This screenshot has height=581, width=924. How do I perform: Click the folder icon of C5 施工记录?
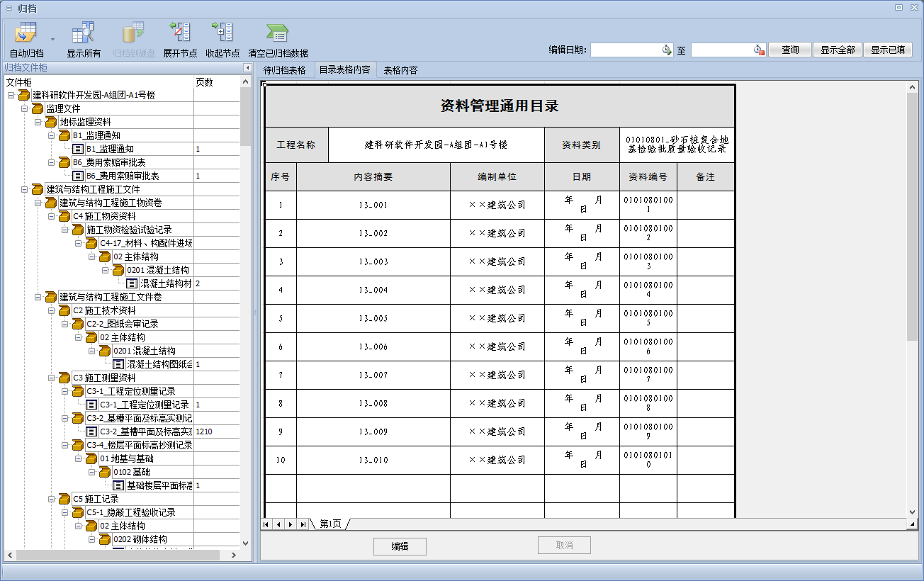click(x=64, y=499)
